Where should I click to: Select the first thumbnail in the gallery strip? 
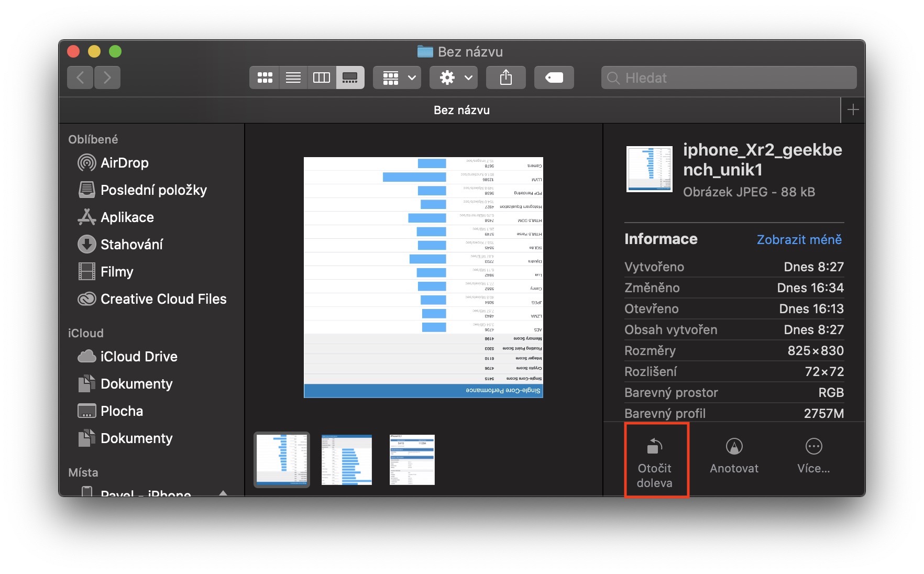(282, 460)
